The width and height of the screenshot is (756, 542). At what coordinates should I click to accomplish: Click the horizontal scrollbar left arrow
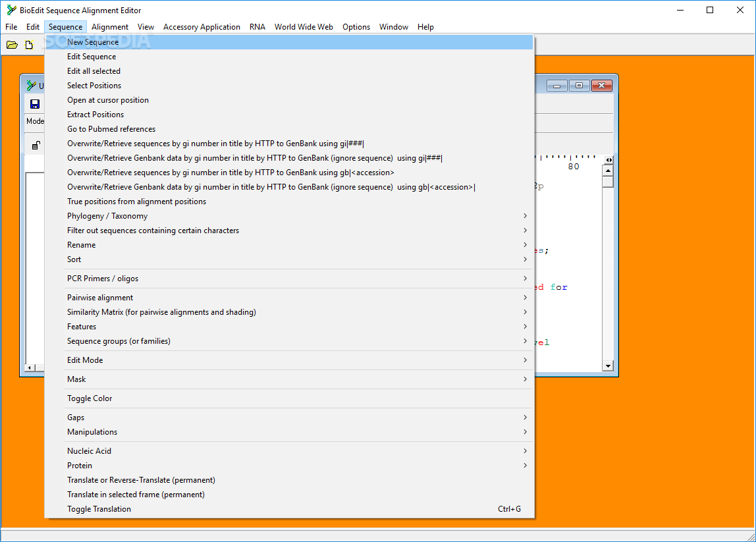click(30, 367)
